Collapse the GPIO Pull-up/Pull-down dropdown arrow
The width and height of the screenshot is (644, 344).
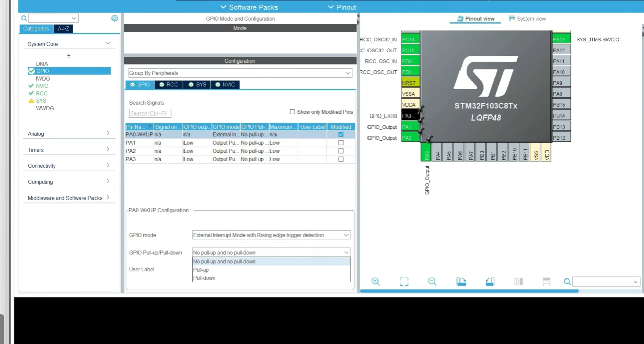(x=346, y=252)
